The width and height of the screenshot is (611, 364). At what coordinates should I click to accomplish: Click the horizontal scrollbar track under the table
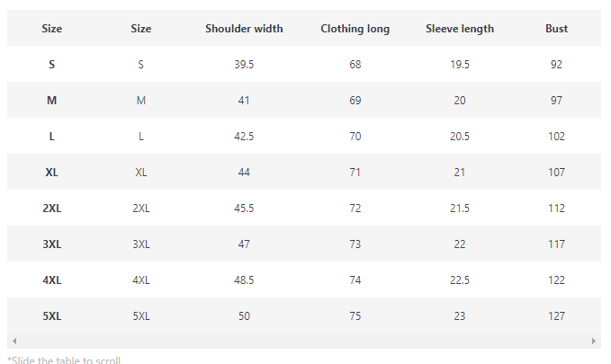[303, 342]
